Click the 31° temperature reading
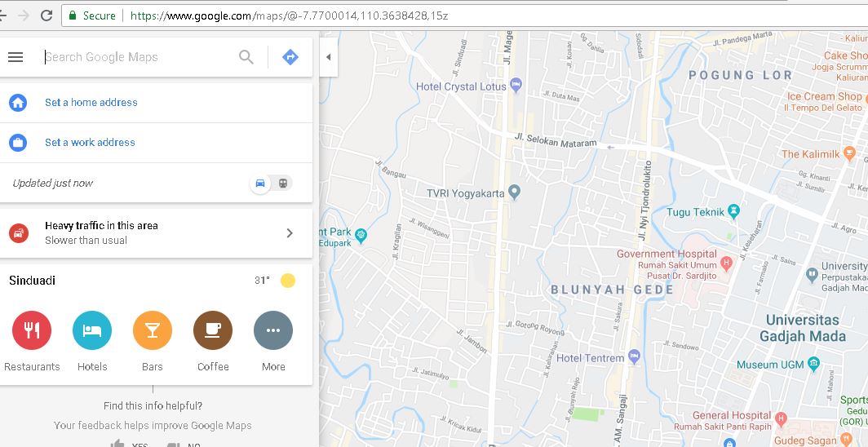This screenshot has height=447, width=868. tap(262, 281)
